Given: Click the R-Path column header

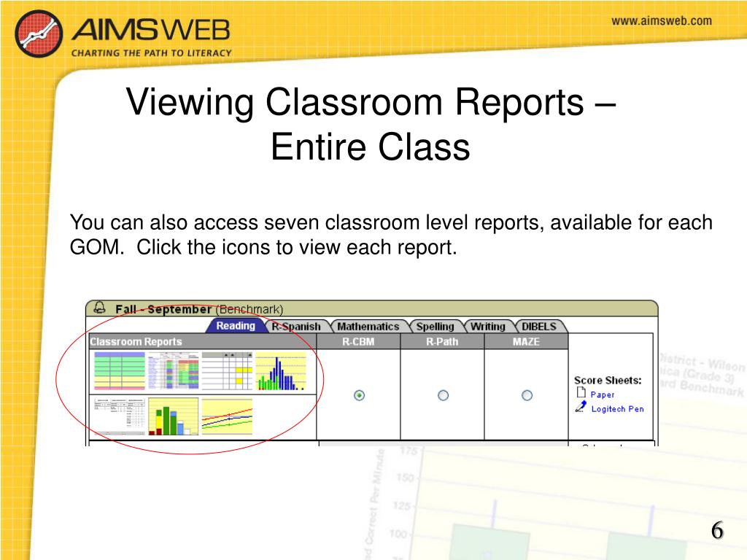Looking at the screenshot, I should (x=442, y=341).
